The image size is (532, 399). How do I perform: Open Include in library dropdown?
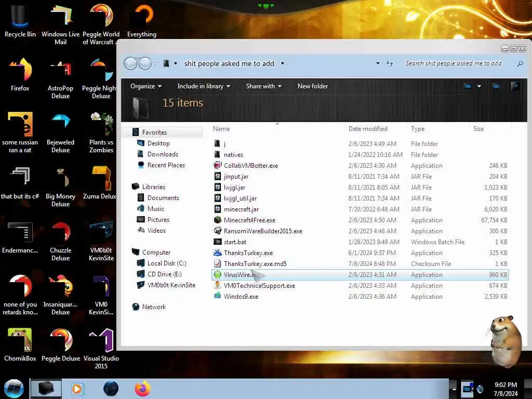204,86
